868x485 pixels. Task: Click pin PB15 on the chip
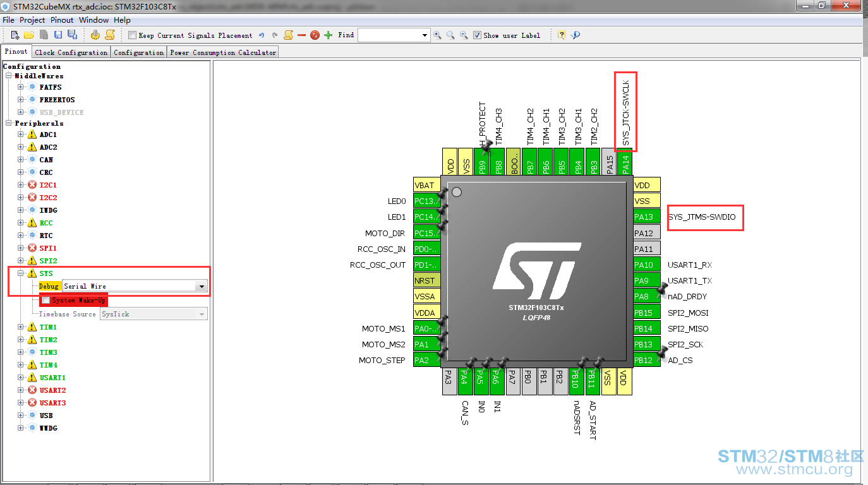pyautogui.click(x=647, y=313)
